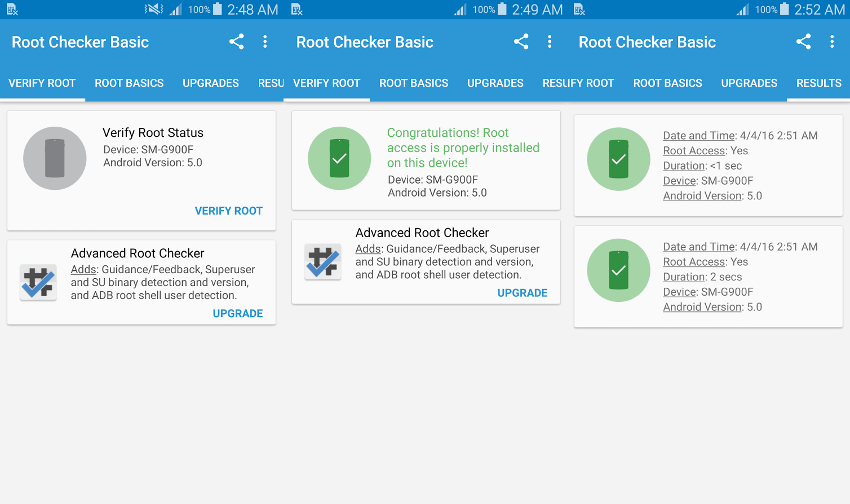
Task: Tap the VERIFY ROOT button in status card
Action: 229,211
